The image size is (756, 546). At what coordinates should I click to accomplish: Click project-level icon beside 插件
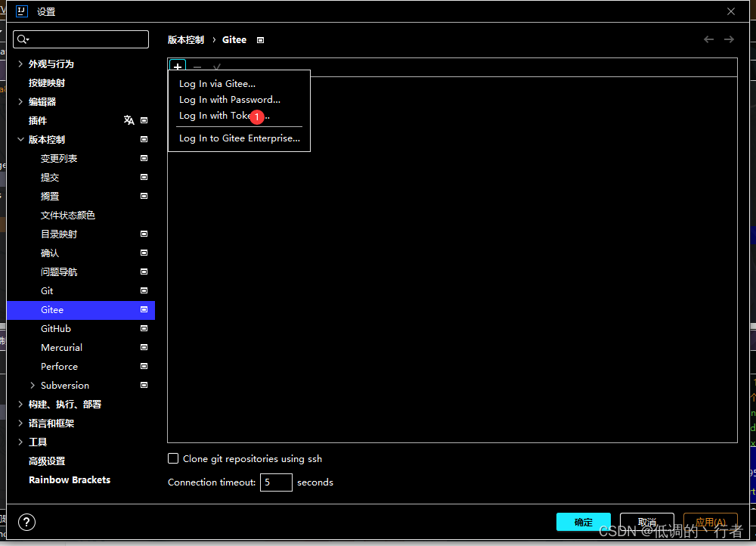(x=144, y=120)
